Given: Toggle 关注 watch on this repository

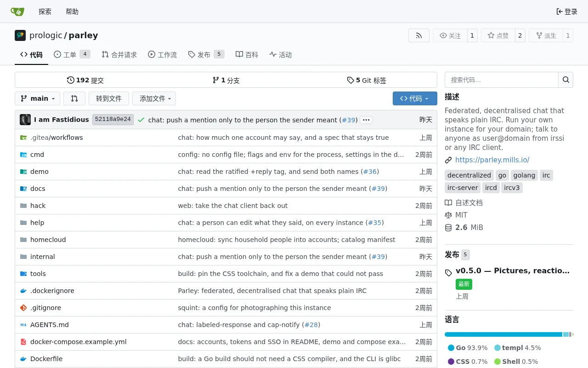Looking at the screenshot, I should 450,35.
